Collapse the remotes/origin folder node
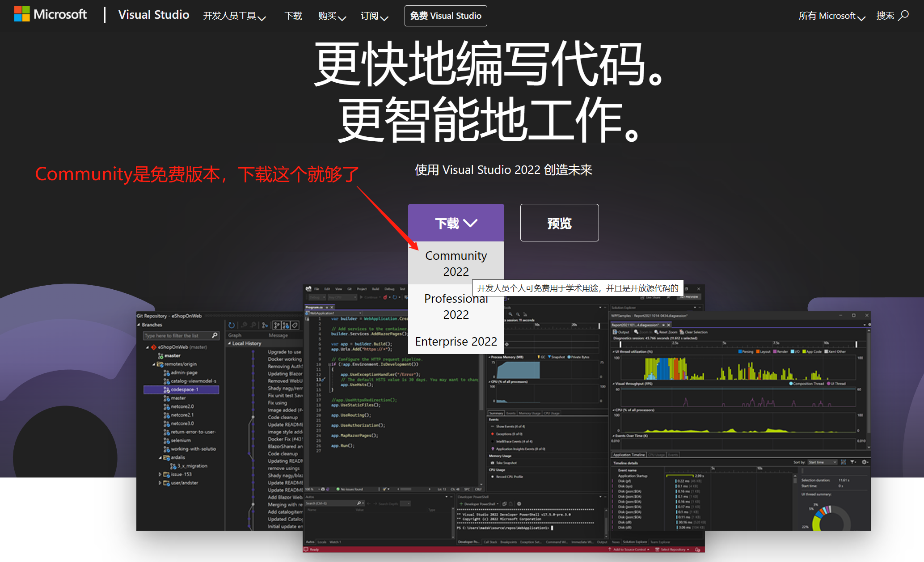The image size is (924, 562). pyautogui.click(x=154, y=364)
